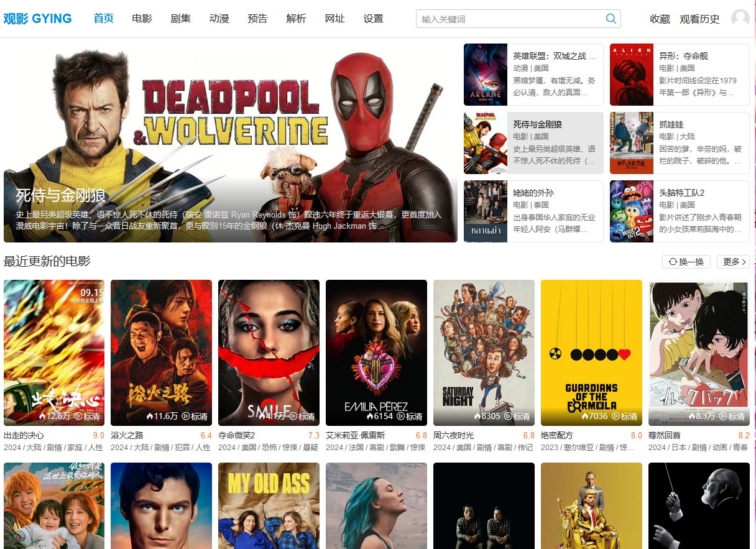Click the 出走的决心 title below poster
The width and height of the screenshot is (756, 549).
click(24, 435)
